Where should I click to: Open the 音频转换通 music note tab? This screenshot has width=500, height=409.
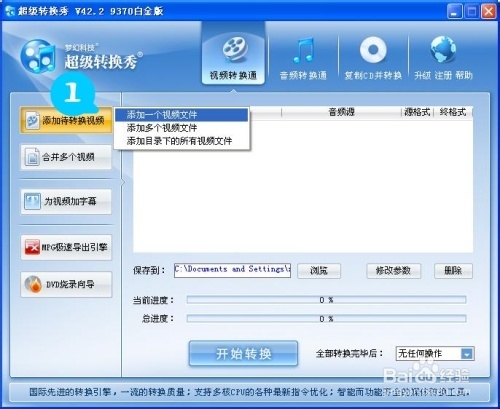click(x=304, y=50)
